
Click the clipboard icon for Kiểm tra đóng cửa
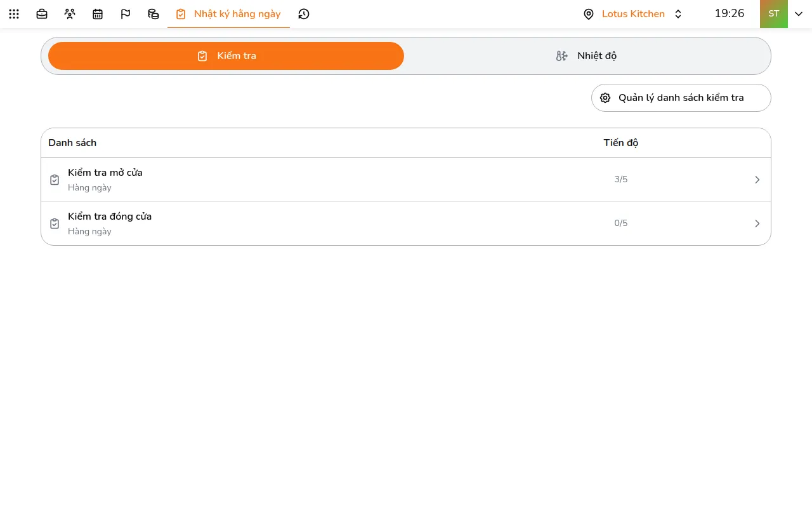point(55,224)
